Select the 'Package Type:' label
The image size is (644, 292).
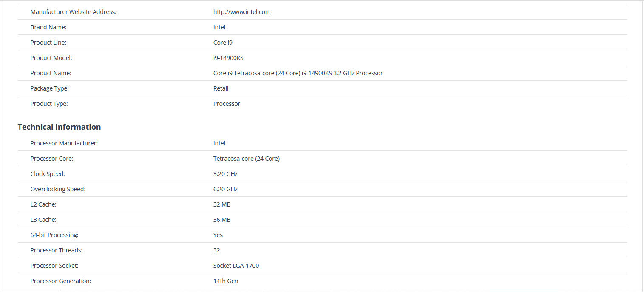50,88
